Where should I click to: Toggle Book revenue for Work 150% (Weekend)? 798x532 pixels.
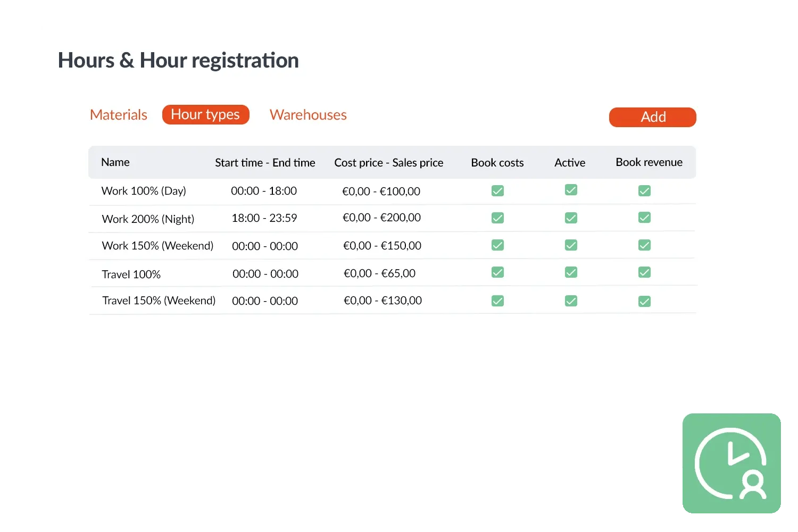coord(644,245)
